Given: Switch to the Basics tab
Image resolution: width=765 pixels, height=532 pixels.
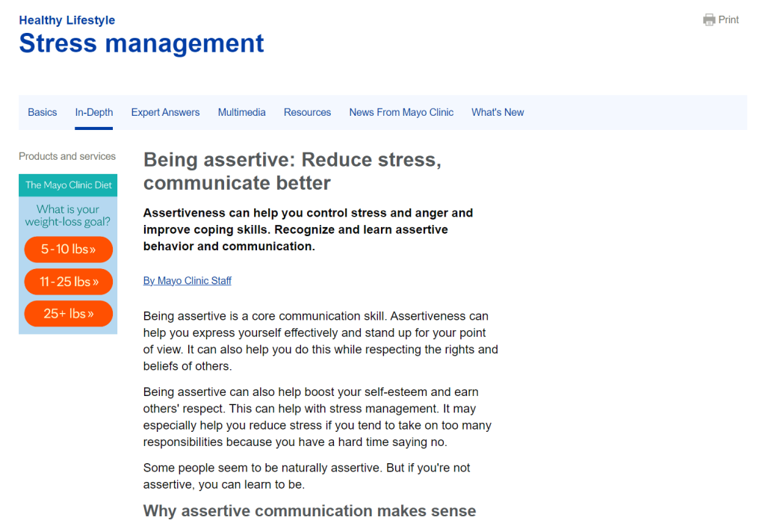Looking at the screenshot, I should click(42, 112).
